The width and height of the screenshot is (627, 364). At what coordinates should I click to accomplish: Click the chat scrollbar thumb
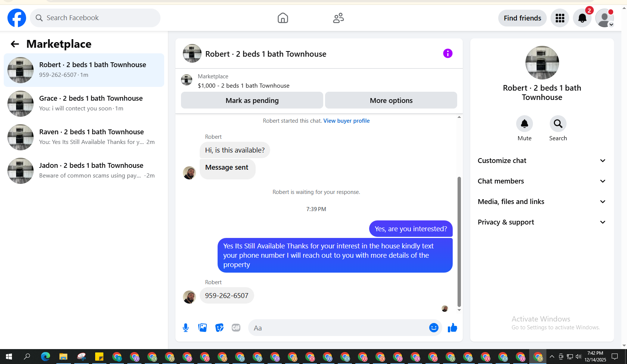[459, 242]
